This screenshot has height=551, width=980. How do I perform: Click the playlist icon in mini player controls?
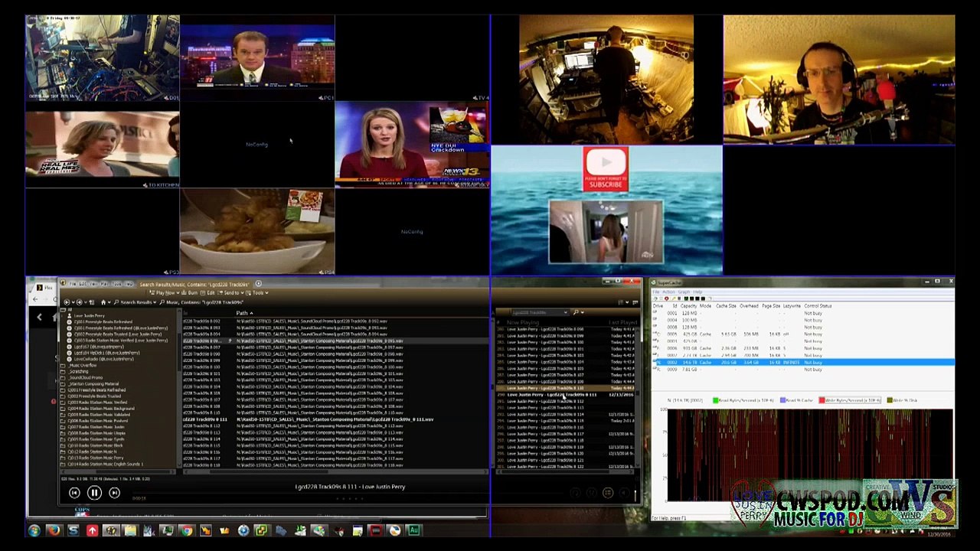click(x=608, y=493)
